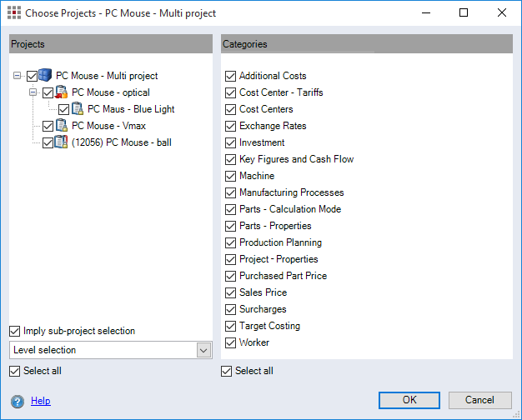Viewport: 522px width, 420px height.
Task: Select the PC Maus - Blue Light item
Action: tap(131, 109)
